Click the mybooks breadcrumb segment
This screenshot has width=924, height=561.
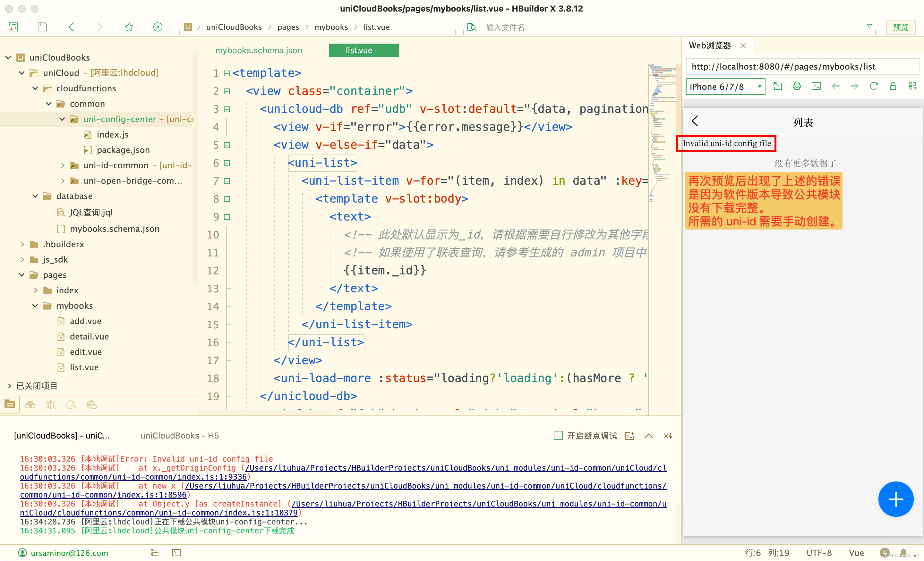coord(331,27)
